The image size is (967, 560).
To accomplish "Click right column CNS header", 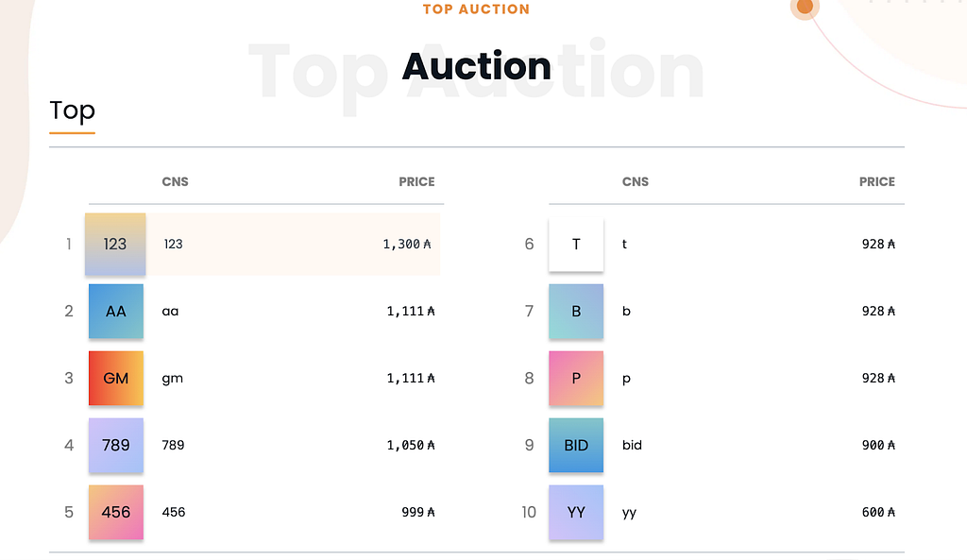I will coord(636,182).
